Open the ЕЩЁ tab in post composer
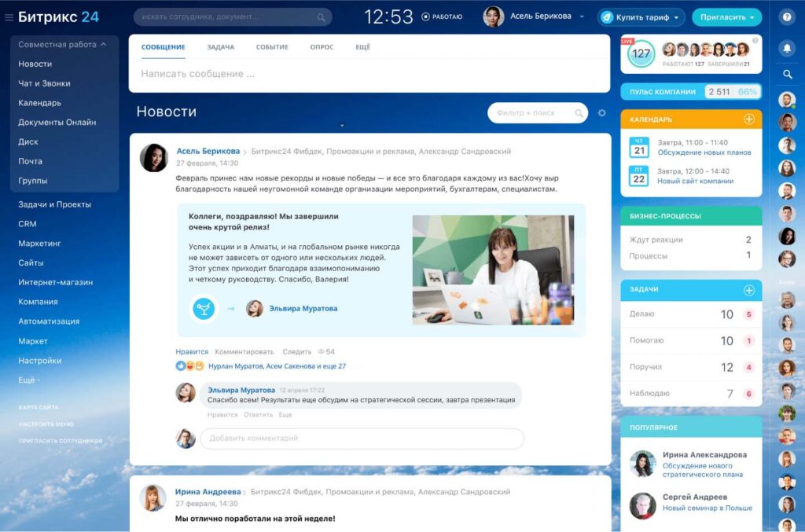 [362, 47]
